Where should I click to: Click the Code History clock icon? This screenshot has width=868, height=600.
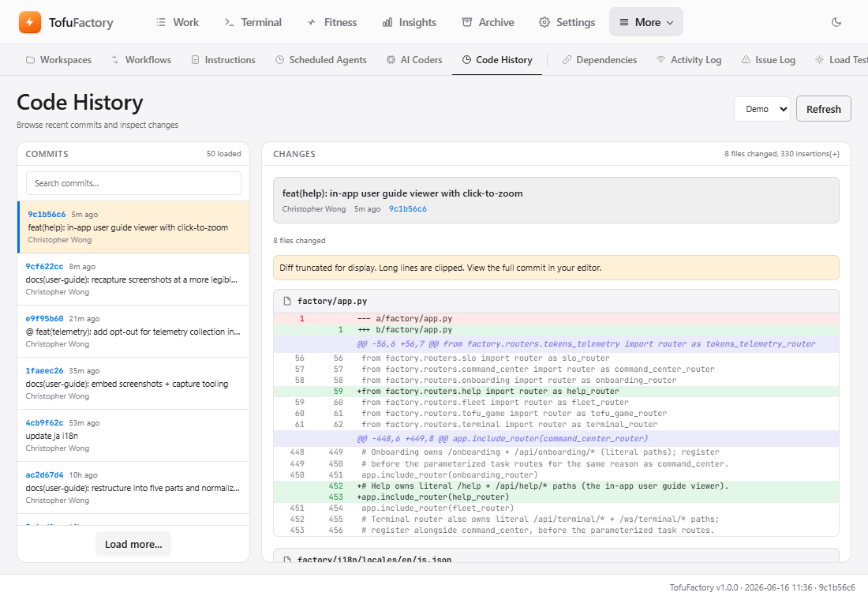pyautogui.click(x=466, y=60)
